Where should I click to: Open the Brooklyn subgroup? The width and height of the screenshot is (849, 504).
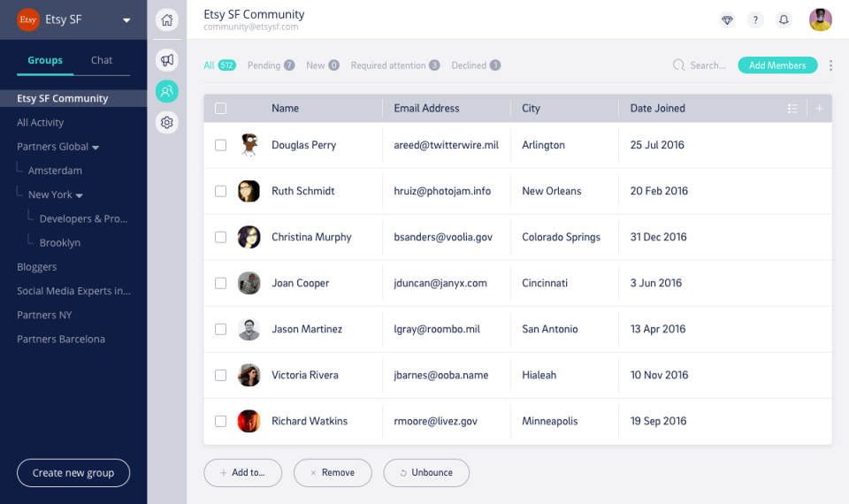(x=59, y=243)
